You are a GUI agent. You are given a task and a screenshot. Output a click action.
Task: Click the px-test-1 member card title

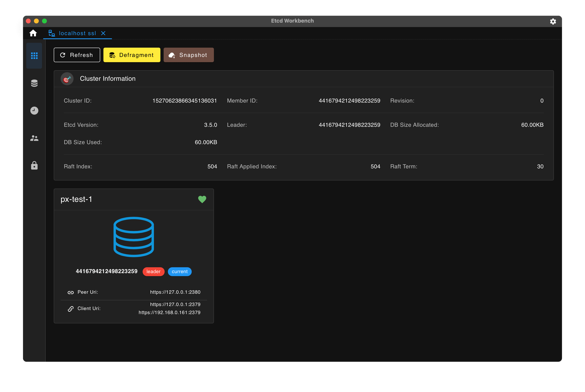(76, 199)
